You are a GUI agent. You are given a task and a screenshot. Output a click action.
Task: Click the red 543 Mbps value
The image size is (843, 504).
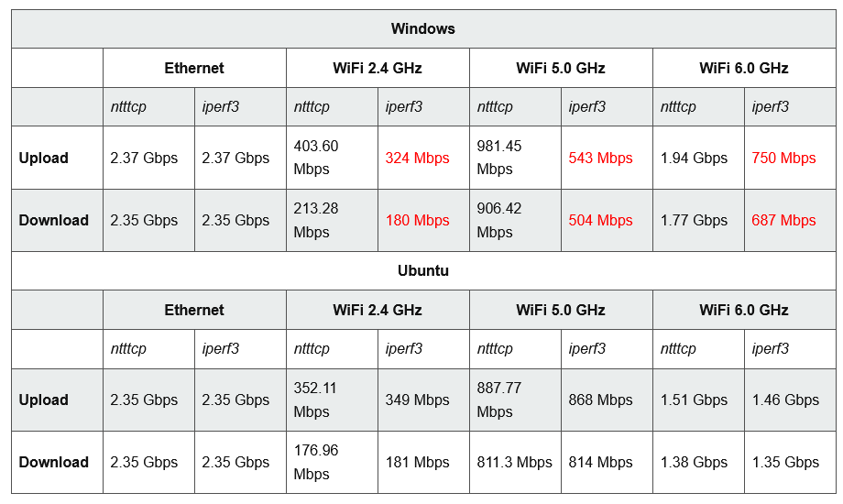click(600, 159)
